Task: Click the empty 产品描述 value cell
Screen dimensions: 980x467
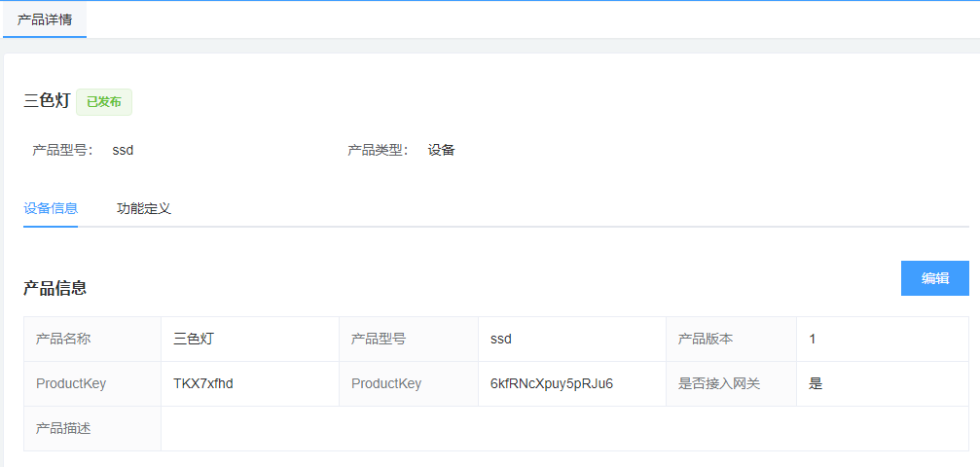Action: [564, 428]
